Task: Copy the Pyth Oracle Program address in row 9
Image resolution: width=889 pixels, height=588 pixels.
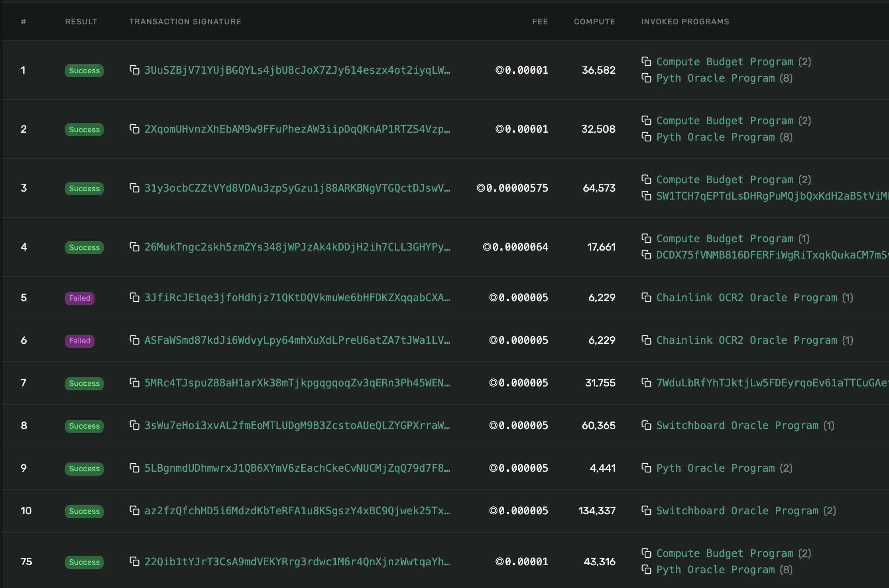Action: click(646, 468)
